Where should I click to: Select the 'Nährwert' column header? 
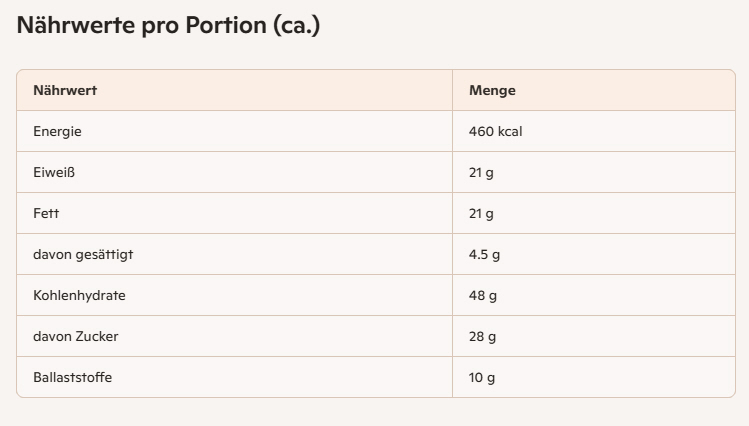[65, 91]
